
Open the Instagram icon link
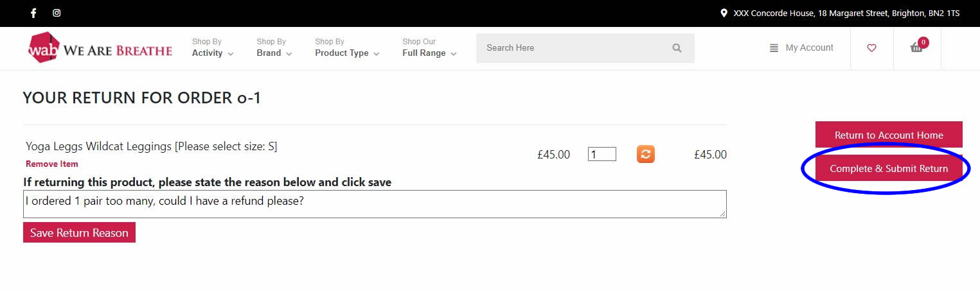[x=57, y=13]
